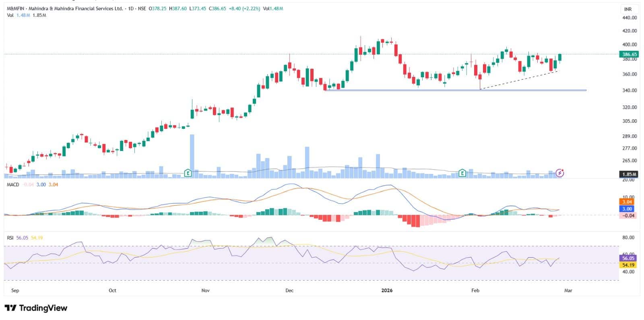Click the Mar label on time axis
644x320 pixels.
coord(568,291)
